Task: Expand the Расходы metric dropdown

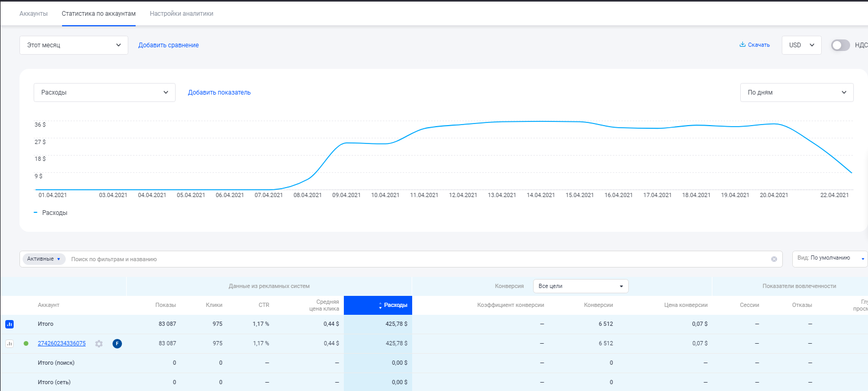Action: pos(104,92)
